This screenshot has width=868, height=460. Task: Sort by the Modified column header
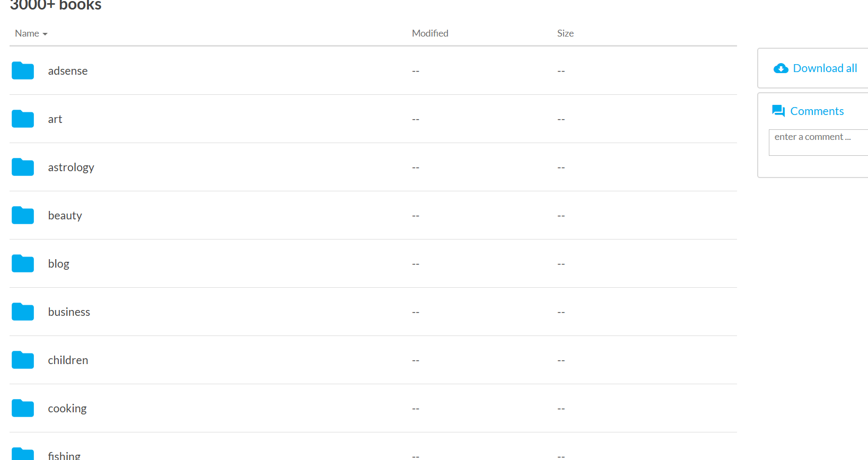tap(430, 33)
